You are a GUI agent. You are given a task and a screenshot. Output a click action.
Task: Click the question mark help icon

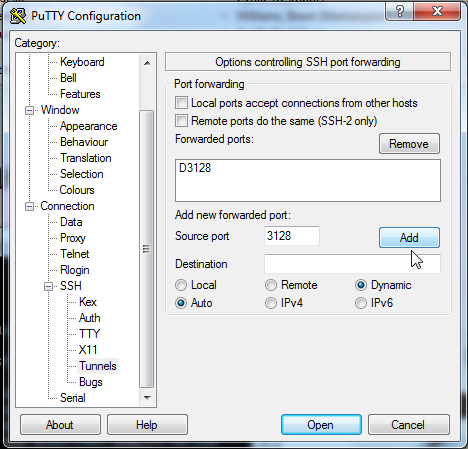(x=399, y=12)
